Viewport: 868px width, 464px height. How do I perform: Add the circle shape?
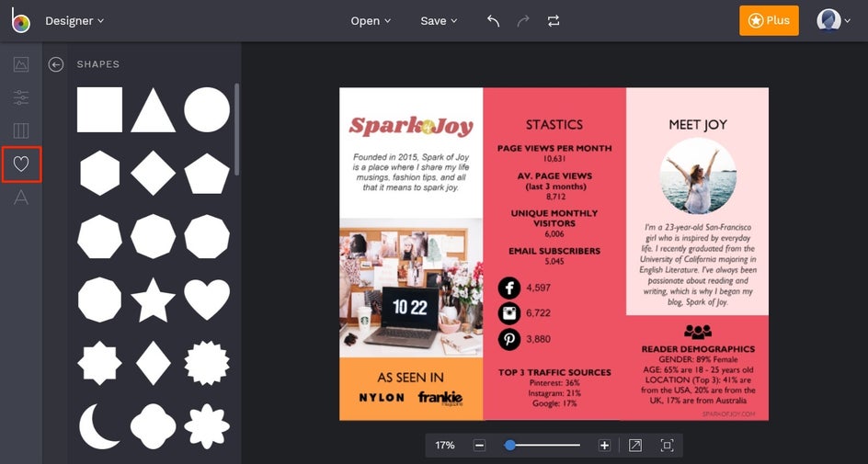[207, 109]
